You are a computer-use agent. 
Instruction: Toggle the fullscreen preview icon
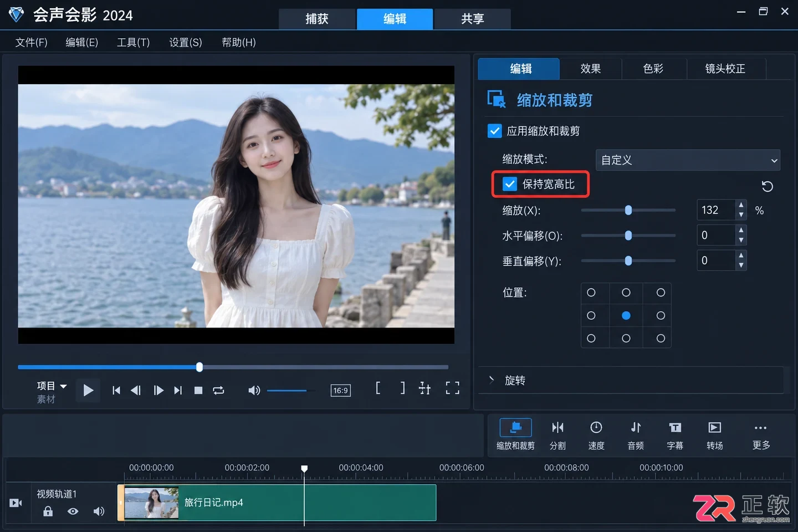pyautogui.click(x=452, y=388)
